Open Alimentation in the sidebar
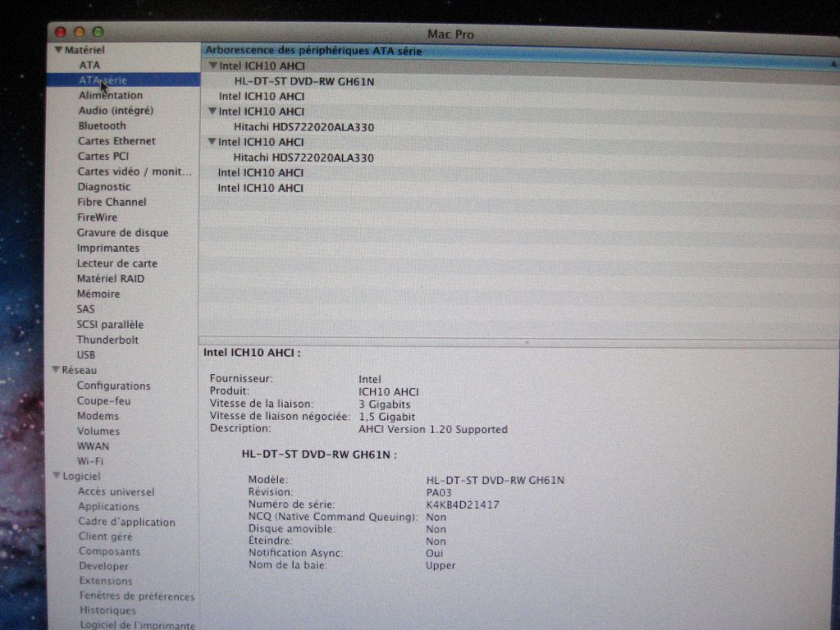Image resolution: width=840 pixels, height=630 pixels. click(111, 95)
